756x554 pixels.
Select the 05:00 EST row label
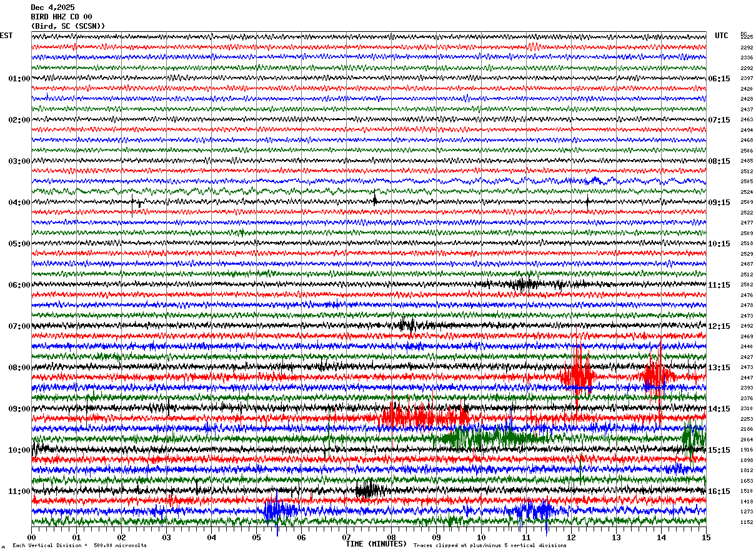tap(19, 244)
